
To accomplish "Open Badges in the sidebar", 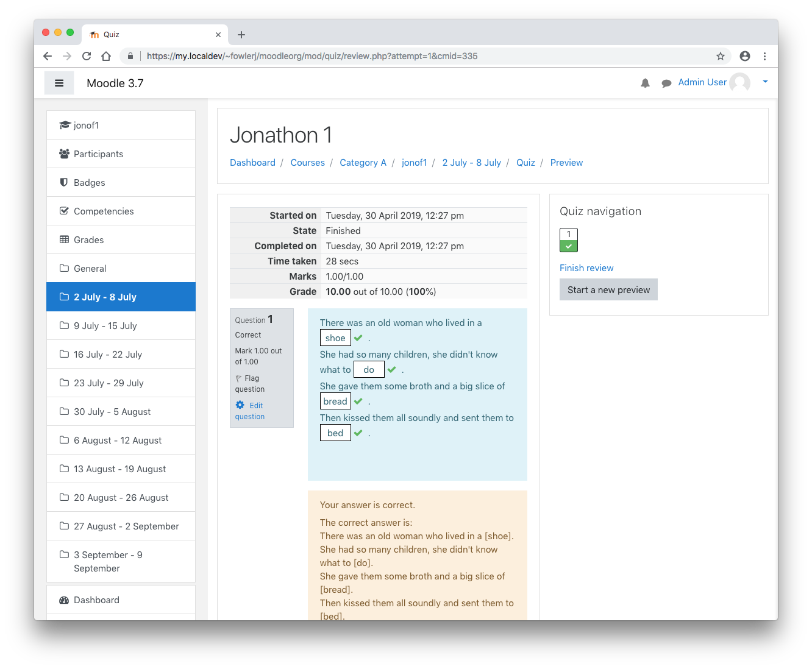I will [121, 182].
